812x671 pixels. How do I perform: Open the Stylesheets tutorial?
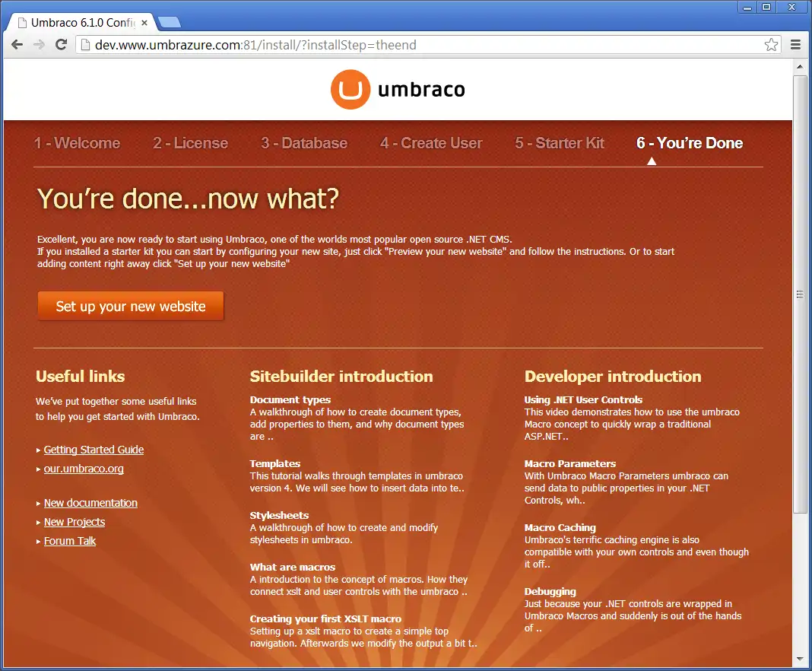279,516
